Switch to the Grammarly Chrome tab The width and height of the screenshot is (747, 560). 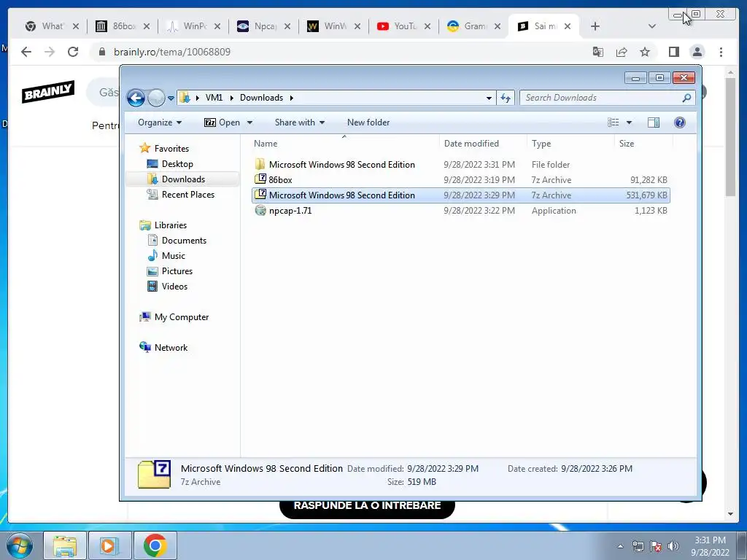pyautogui.click(x=473, y=26)
